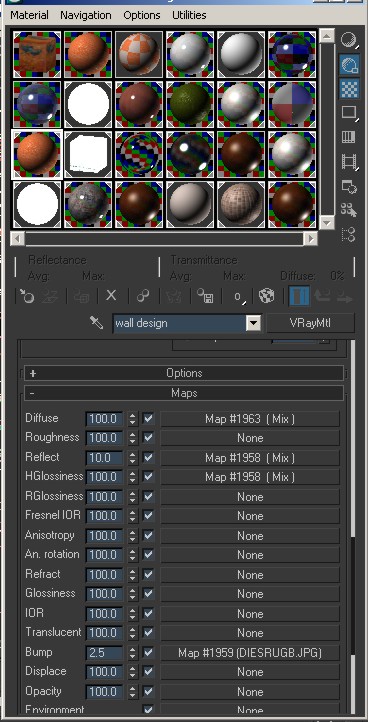Open Diffuse Map #1963 (Mix) button

(x=250, y=419)
